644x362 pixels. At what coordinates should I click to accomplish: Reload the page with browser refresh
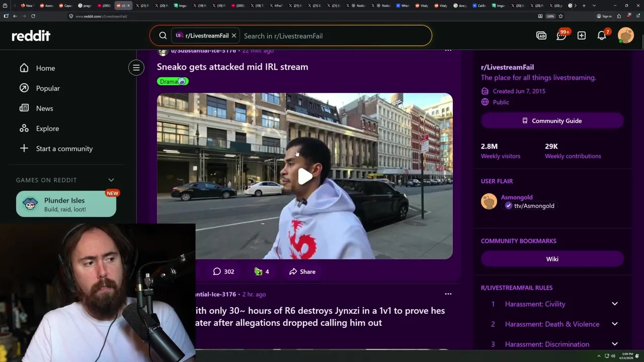[33, 16]
